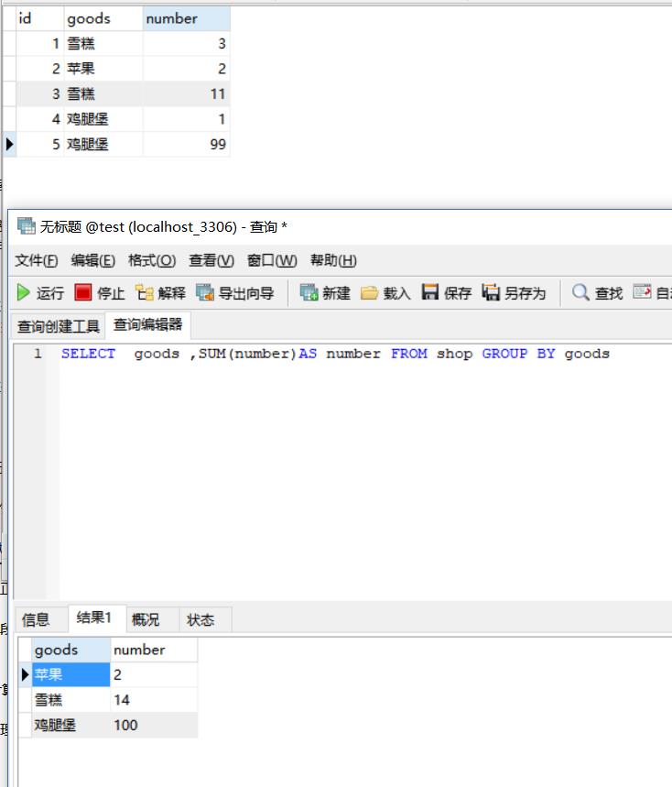Click the Save As (另存为) icon
The height and width of the screenshot is (787, 672).
(491, 292)
